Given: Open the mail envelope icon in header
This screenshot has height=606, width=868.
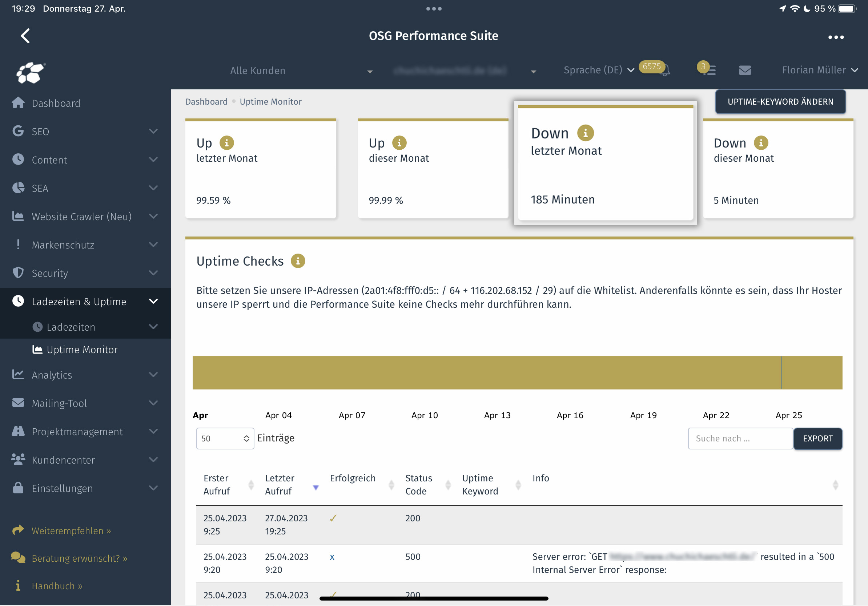Looking at the screenshot, I should coord(745,70).
